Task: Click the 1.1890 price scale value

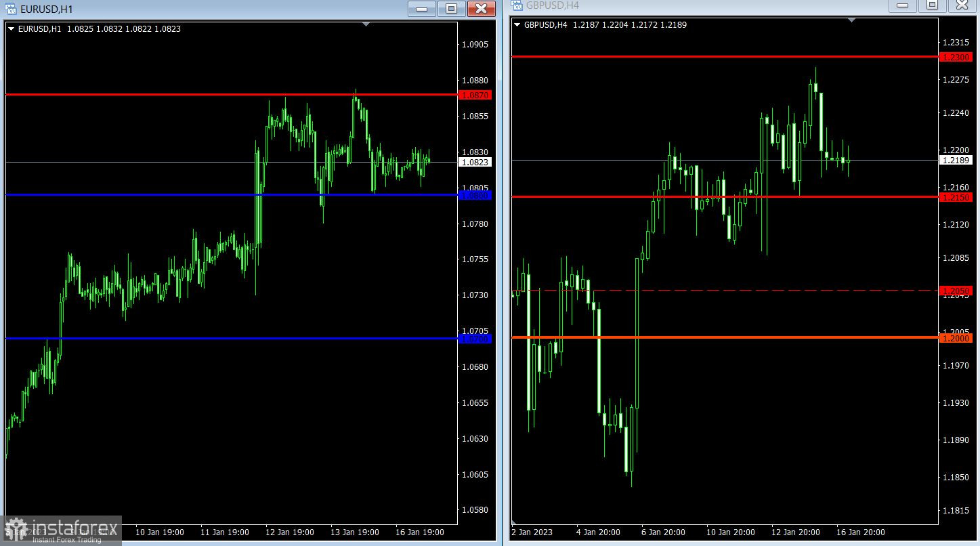Action: click(956, 440)
